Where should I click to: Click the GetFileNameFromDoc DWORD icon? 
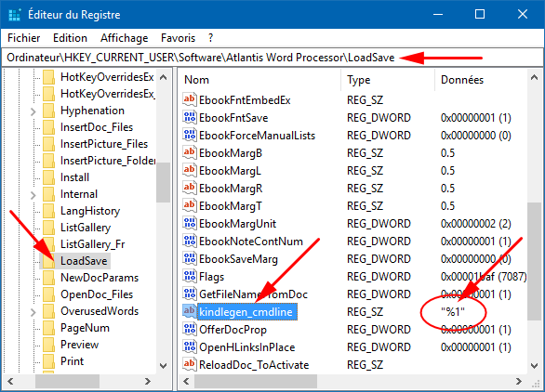pyautogui.click(x=189, y=294)
